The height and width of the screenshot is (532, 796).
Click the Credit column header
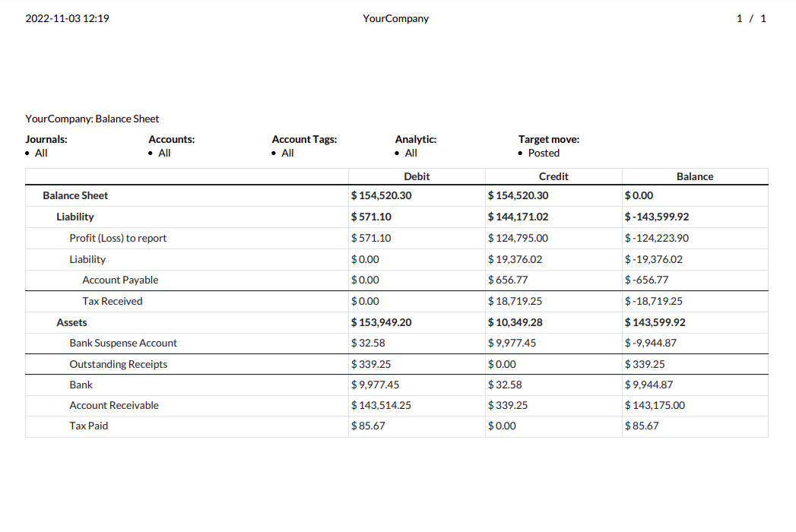pyautogui.click(x=553, y=176)
